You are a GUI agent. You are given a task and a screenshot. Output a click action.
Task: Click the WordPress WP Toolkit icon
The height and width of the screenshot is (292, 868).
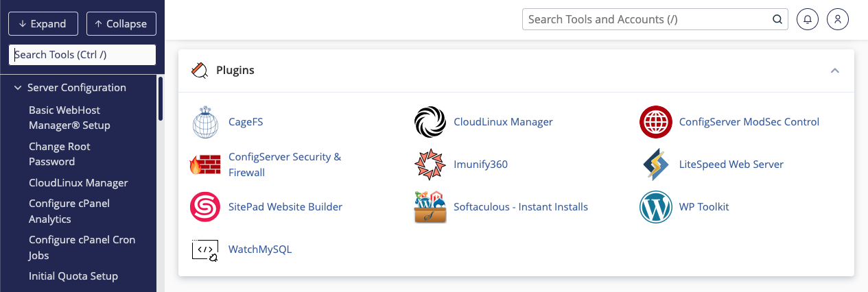(x=655, y=207)
